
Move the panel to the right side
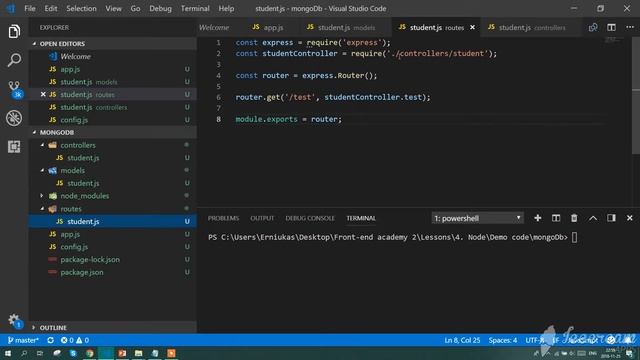(x=611, y=218)
